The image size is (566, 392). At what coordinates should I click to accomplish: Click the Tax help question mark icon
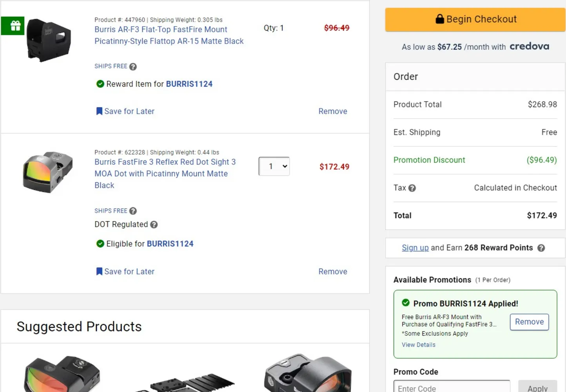coord(412,188)
